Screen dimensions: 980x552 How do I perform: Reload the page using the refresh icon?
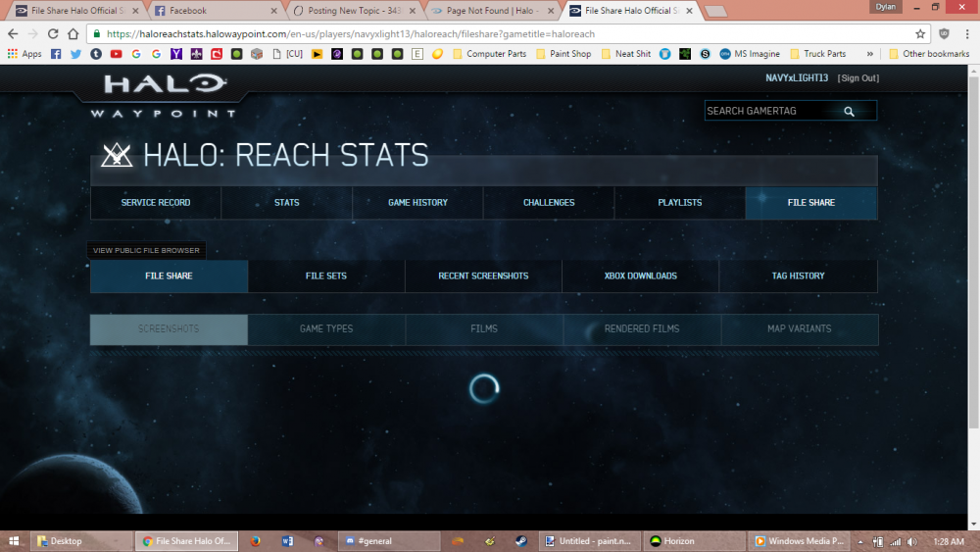point(53,33)
